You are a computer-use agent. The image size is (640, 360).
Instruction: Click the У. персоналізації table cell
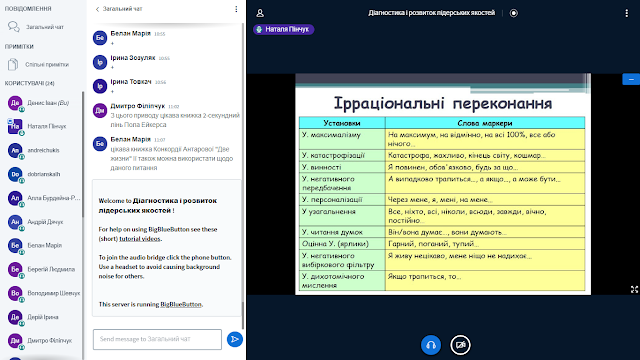[342, 200]
